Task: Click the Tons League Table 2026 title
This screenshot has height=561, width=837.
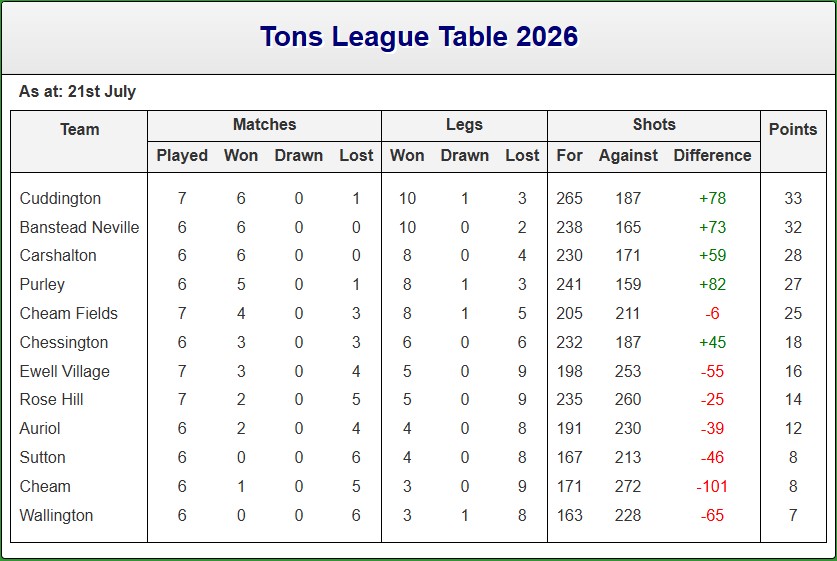Action: 419,37
